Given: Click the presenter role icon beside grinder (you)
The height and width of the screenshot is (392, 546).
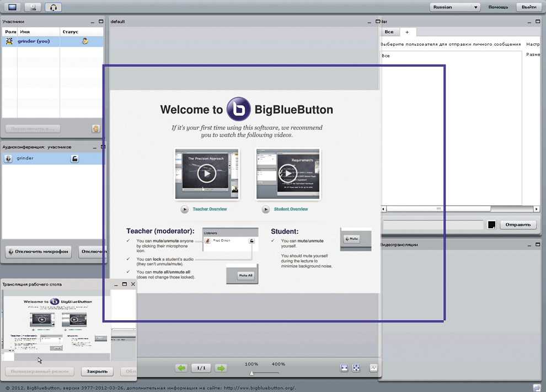Looking at the screenshot, I should coord(9,41).
